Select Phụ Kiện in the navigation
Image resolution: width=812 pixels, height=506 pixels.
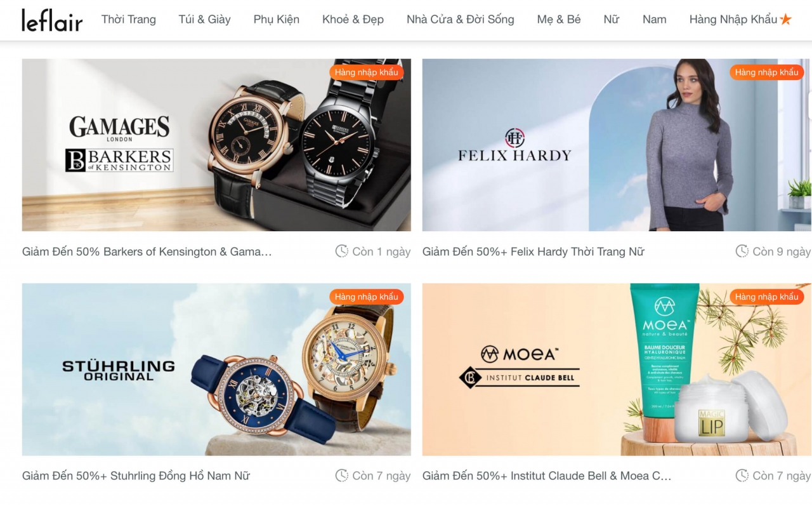pos(277,20)
